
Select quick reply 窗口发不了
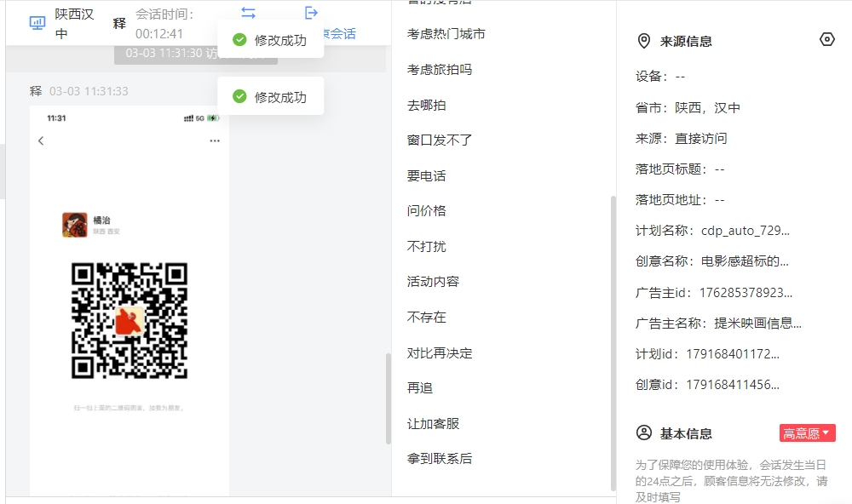tap(440, 140)
